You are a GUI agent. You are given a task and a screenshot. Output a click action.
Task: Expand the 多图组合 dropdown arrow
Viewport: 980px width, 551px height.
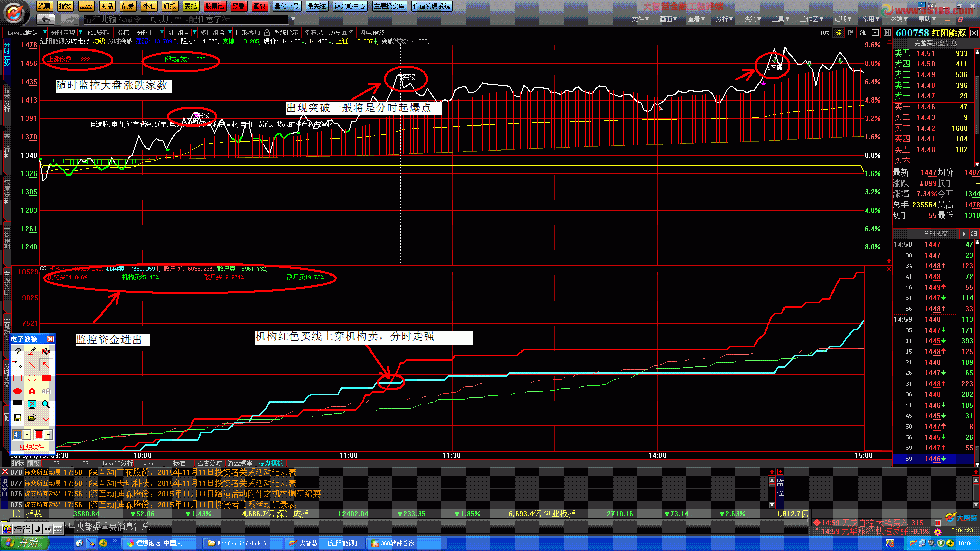(230, 32)
